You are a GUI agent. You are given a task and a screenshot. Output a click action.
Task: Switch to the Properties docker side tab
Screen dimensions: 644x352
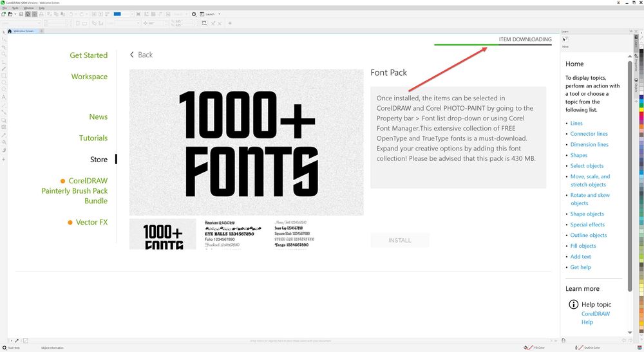coord(636,62)
